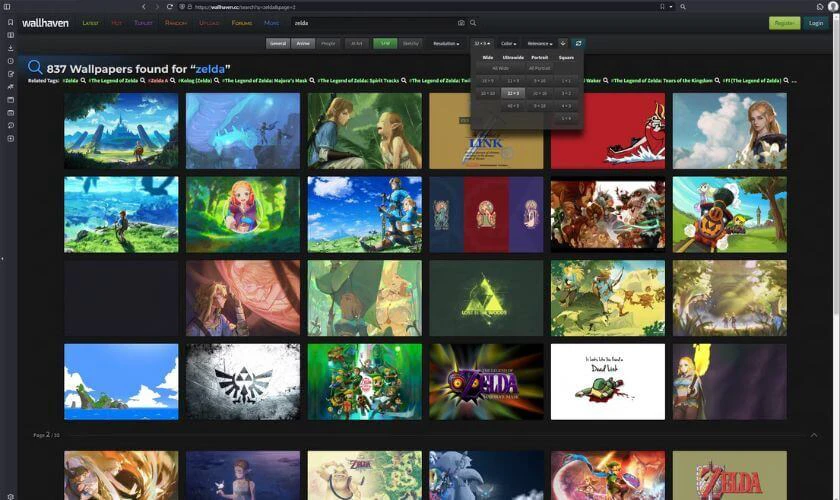The width and height of the screenshot is (840, 500).
Task: Toggle the SFW purity filter
Action: [385, 43]
